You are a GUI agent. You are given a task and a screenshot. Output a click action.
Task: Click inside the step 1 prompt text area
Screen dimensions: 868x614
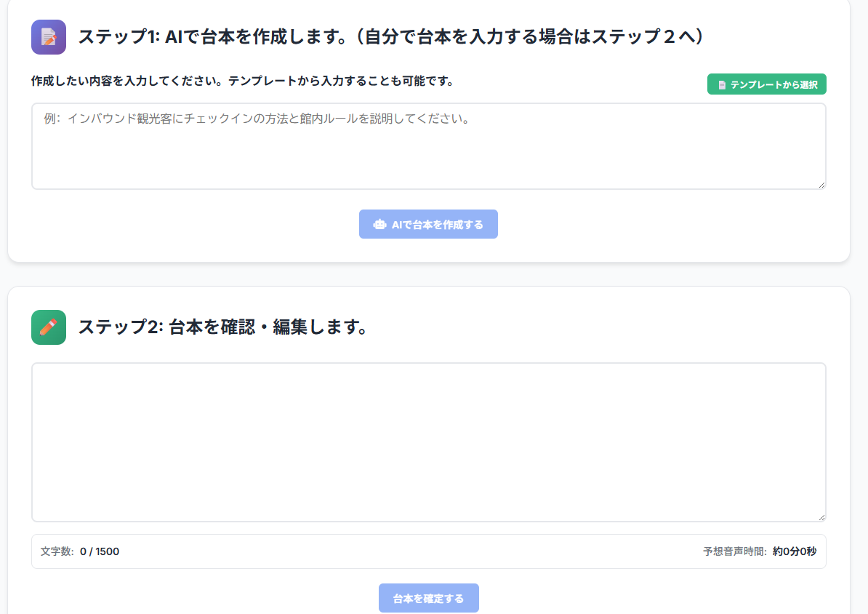coord(428,145)
